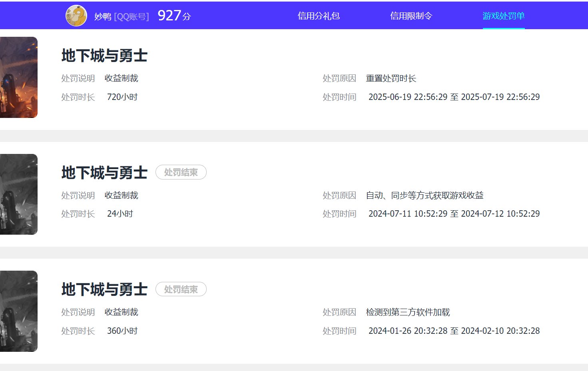The height and width of the screenshot is (371, 588).
Task: Open the colored game thumbnail of first record
Action: point(19,78)
